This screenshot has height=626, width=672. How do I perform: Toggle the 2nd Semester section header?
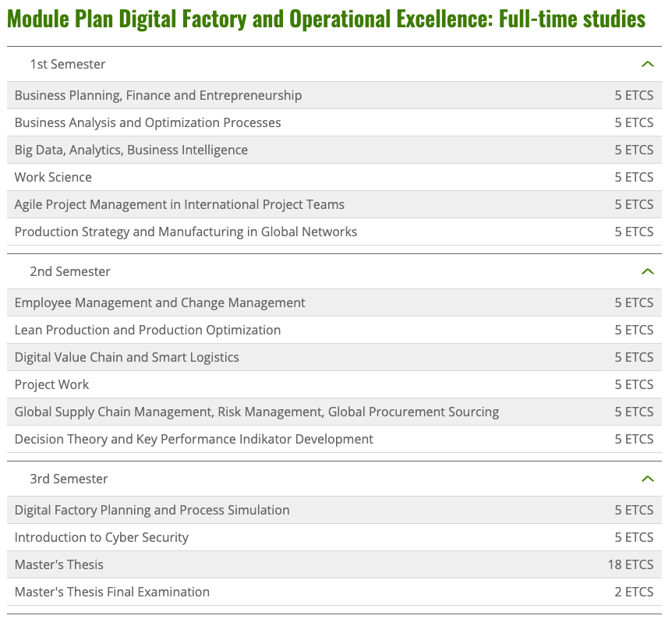pyautogui.click(x=334, y=271)
